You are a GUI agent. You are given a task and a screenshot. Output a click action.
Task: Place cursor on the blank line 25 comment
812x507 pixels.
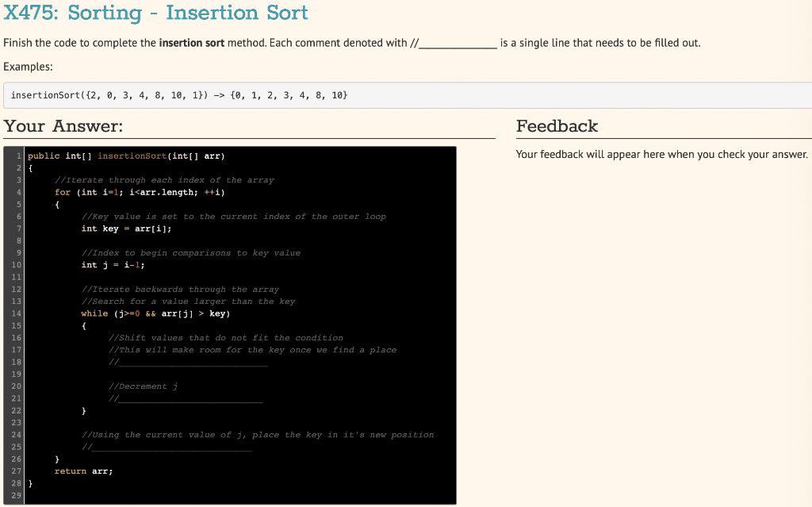pyautogui.click(x=170, y=447)
